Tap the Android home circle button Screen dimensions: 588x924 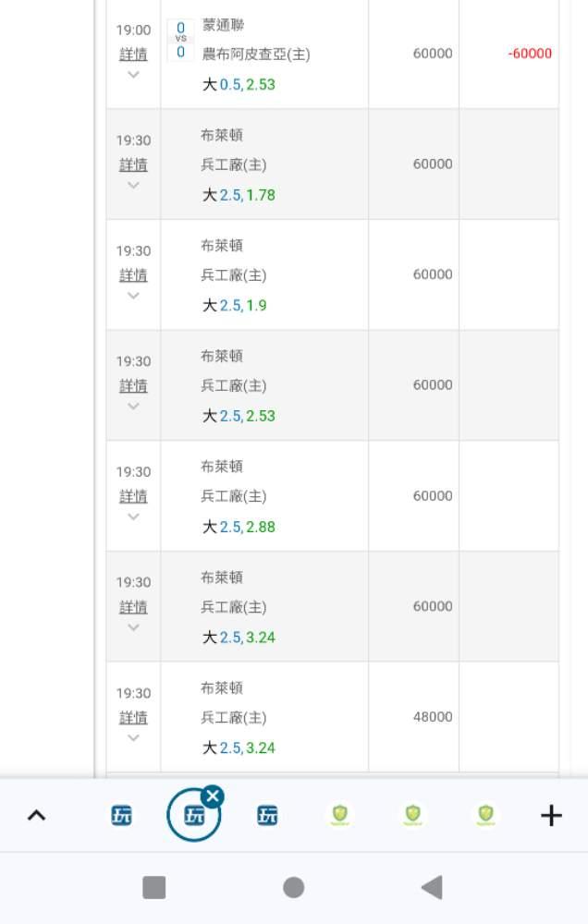(294, 887)
